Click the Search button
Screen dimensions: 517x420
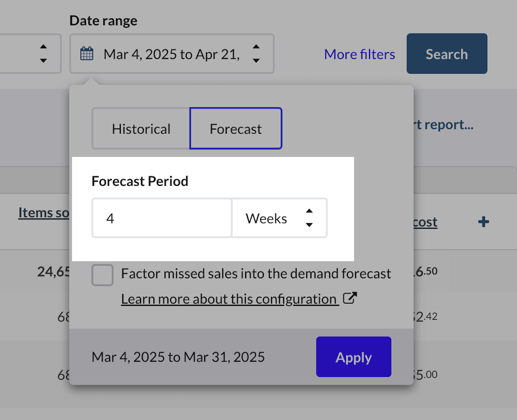coord(447,54)
